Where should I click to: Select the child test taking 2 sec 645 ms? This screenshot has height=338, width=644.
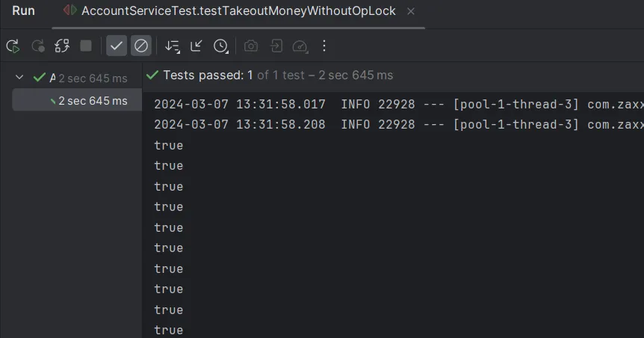[x=90, y=101]
